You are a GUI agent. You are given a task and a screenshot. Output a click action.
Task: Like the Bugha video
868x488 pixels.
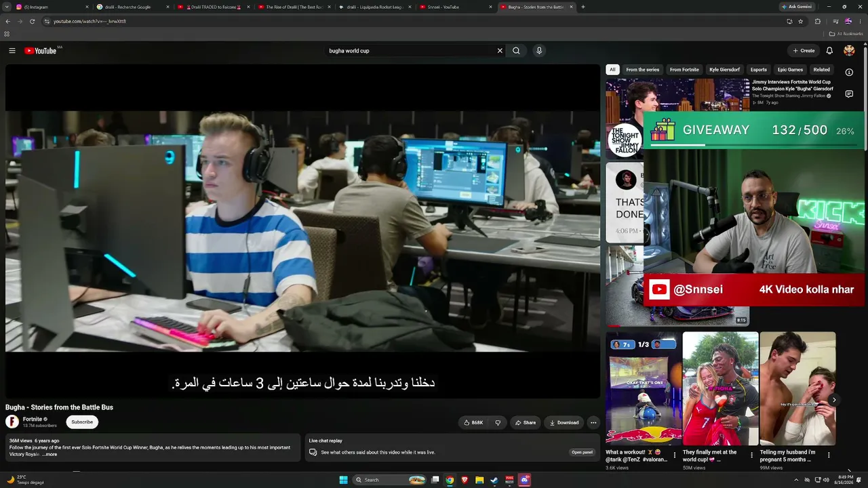coord(473,422)
